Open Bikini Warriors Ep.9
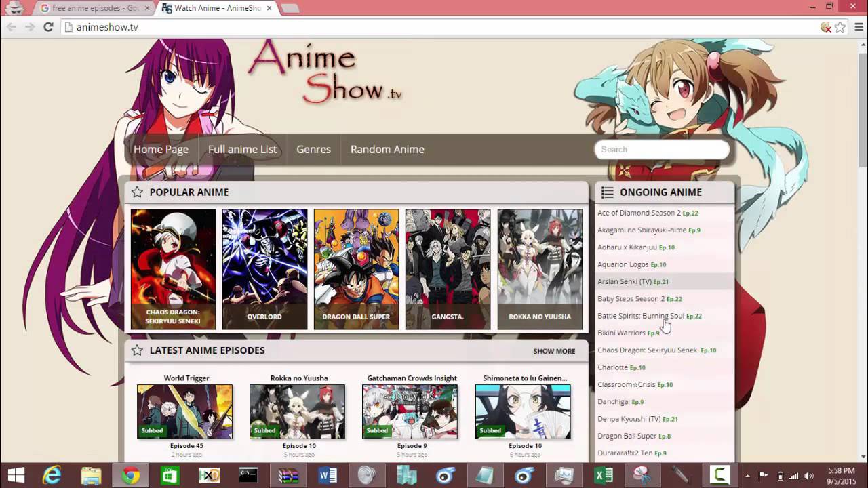Viewport: 868px width, 488px height. [x=665, y=333]
